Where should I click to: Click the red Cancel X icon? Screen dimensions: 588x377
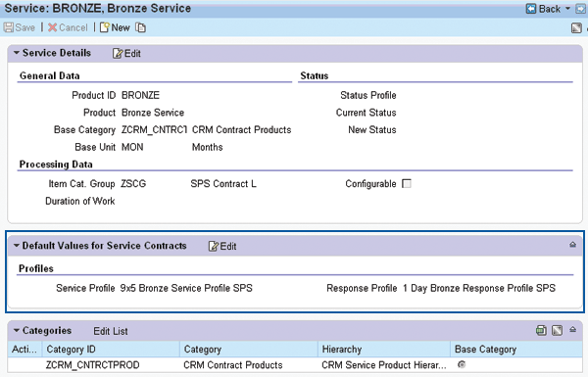click(53, 27)
